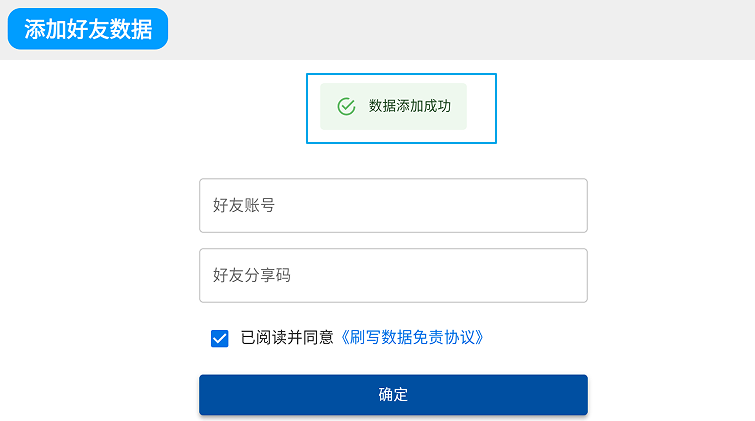Uncheck the 已阅读并同意 agreement checkbox
Screen dimensions: 755x421
point(220,338)
